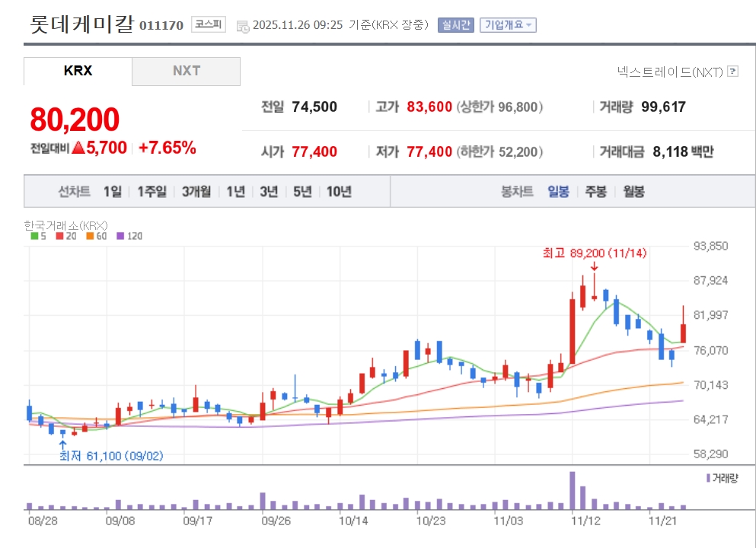Click the orange 60-day moving average swatch
The image size is (756, 548).
pos(90,236)
